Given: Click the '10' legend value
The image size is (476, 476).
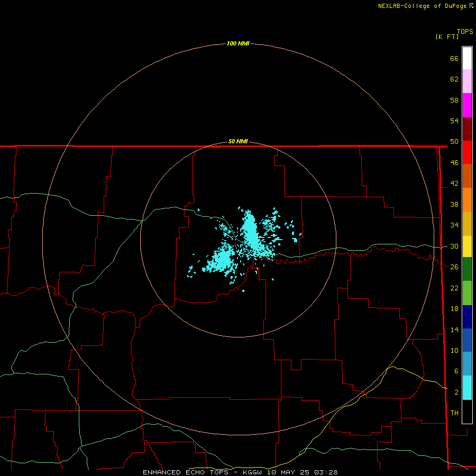Looking at the screenshot, I should (454, 351).
